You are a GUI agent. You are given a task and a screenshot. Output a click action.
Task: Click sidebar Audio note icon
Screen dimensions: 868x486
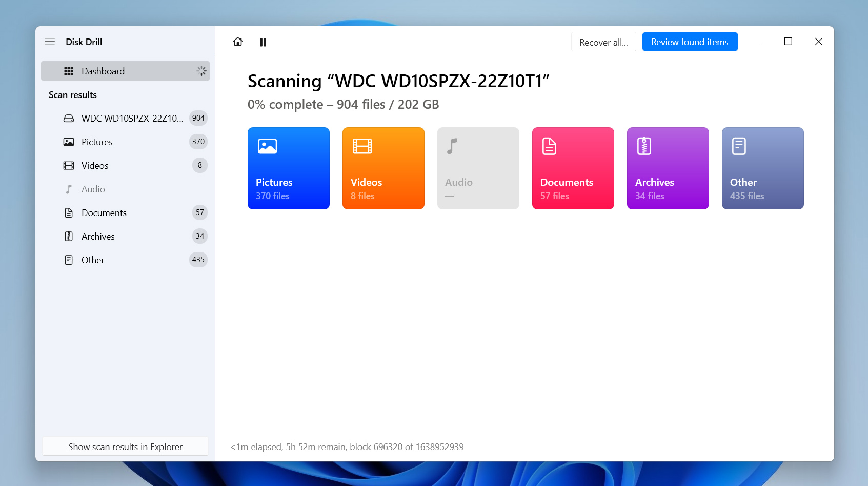(x=69, y=189)
